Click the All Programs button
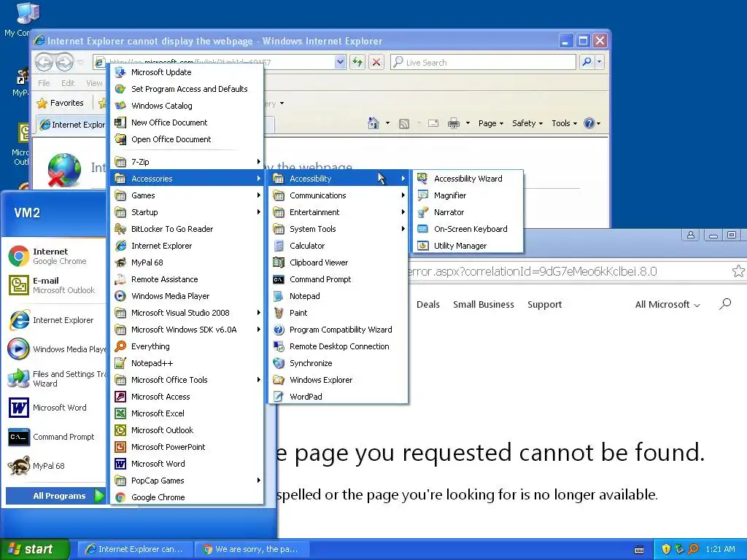The width and height of the screenshot is (747, 560). 55,496
